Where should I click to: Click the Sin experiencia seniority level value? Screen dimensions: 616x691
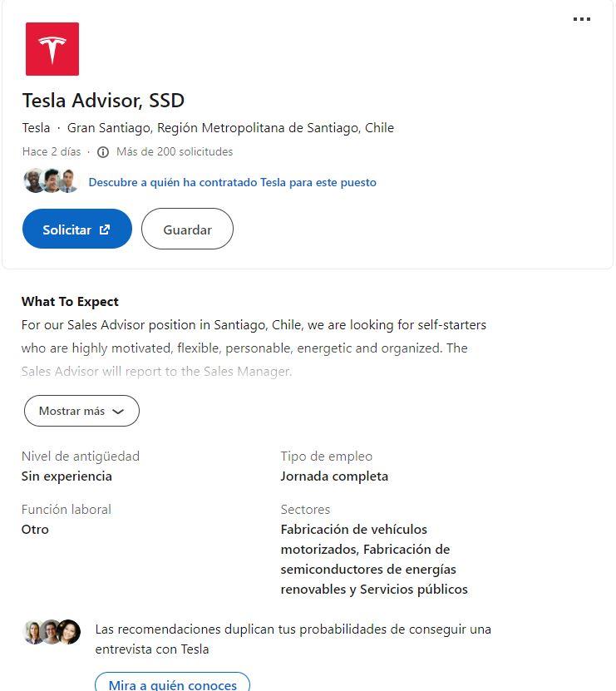click(x=67, y=476)
